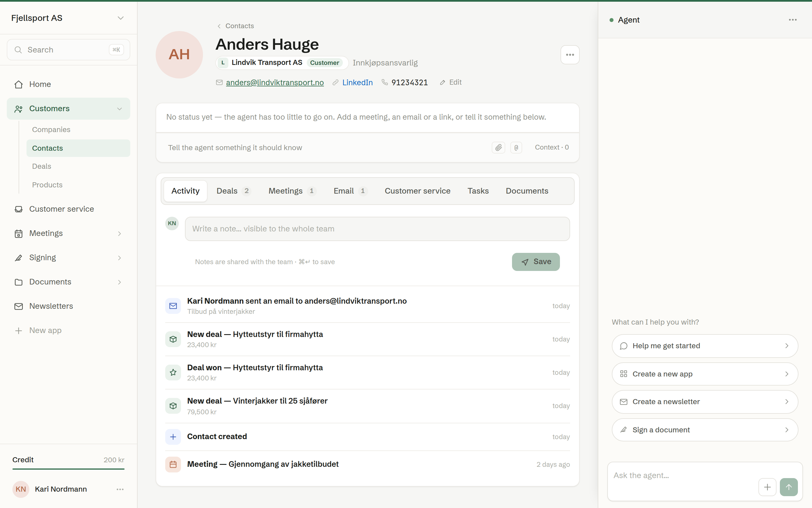Viewport: 812px width, 508px height.
Task: Click the box icon on New deal Hytteutstyr entry
Action: [173, 339]
